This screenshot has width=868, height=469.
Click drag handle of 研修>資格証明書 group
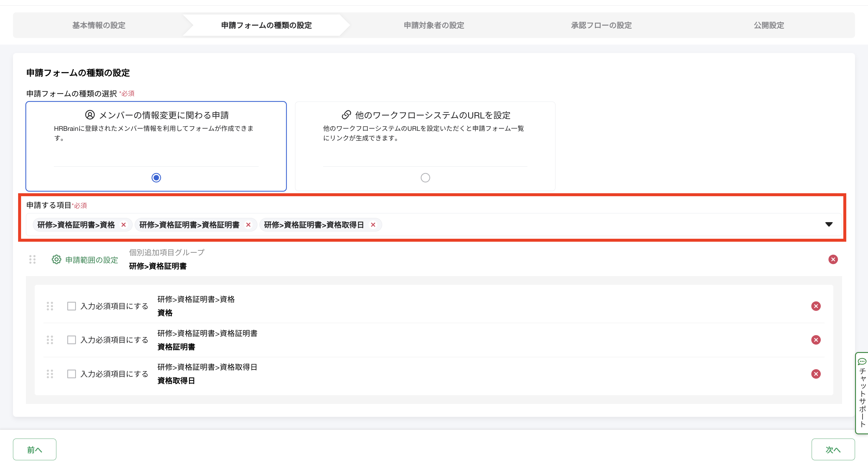click(x=32, y=260)
